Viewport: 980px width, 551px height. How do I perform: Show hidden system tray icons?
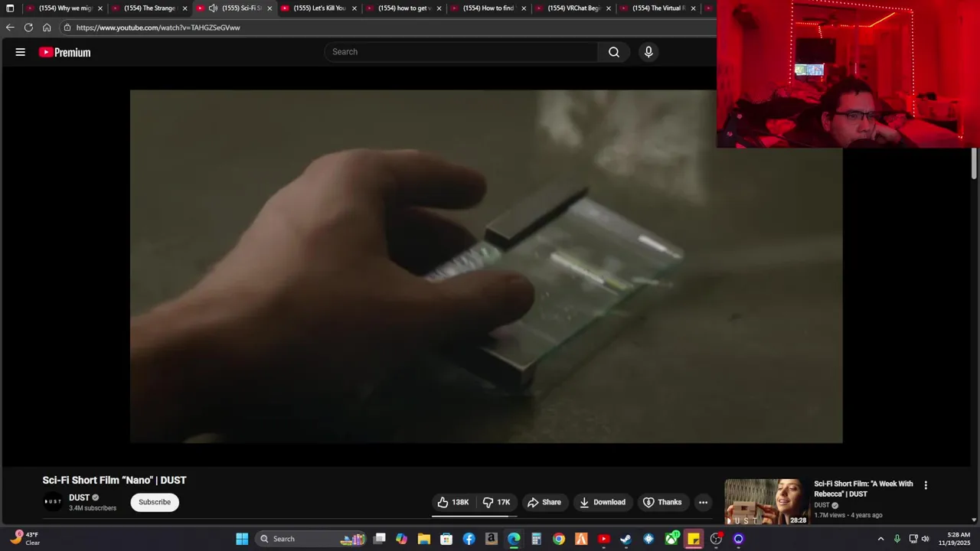[x=880, y=539]
